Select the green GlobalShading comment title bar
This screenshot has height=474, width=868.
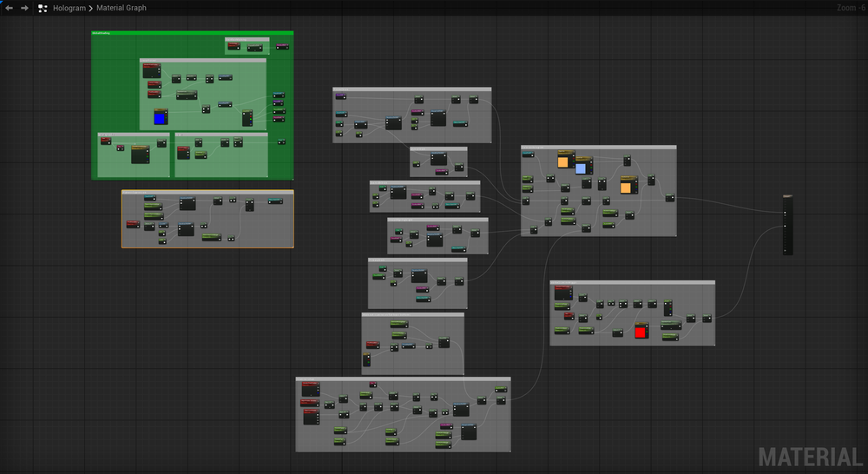click(192, 33)
